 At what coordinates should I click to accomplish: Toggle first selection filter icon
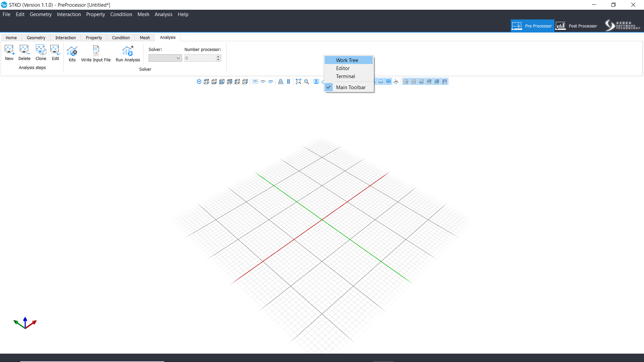tap(406, 81)
